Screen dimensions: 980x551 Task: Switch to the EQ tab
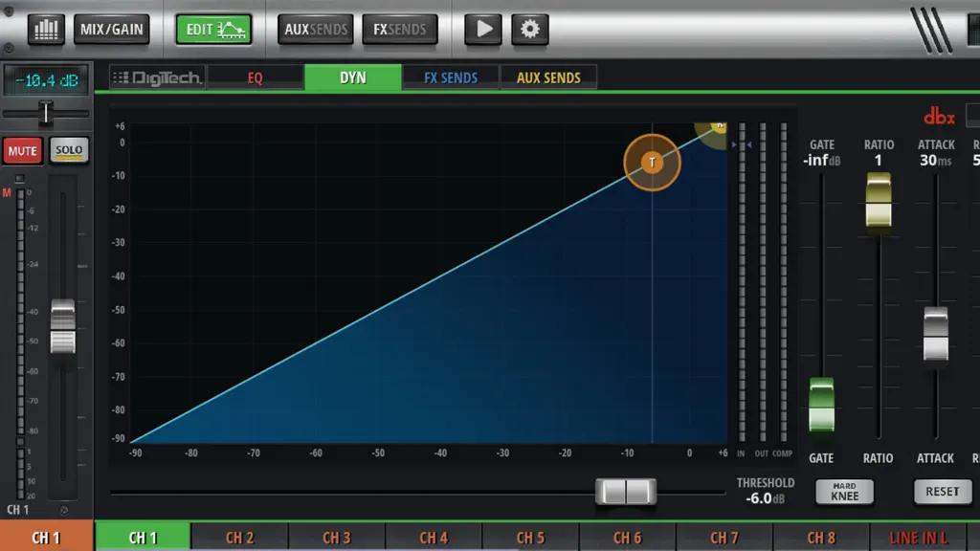pyautogui.click(x=255, y=78)
